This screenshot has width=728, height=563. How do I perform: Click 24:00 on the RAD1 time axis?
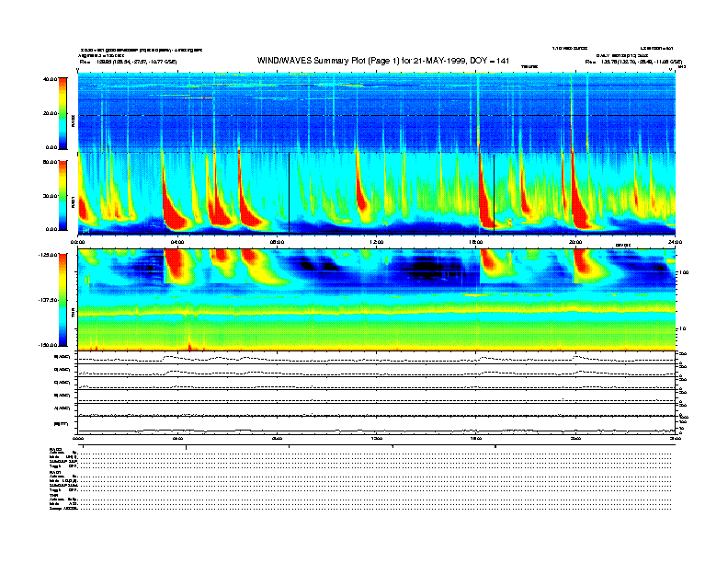pyautogui.click(x=675, y=242)
